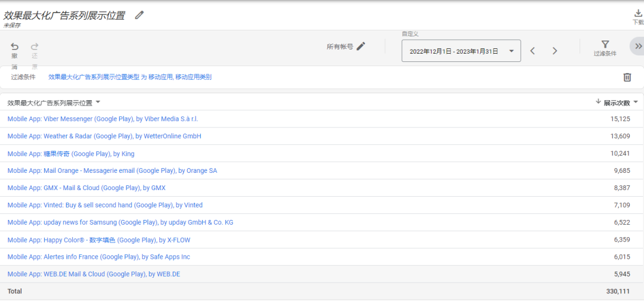Screen dimensions: 644x301
Task: Open WEB.DE Mail & Cloud link
Action: tap(94, 274)
